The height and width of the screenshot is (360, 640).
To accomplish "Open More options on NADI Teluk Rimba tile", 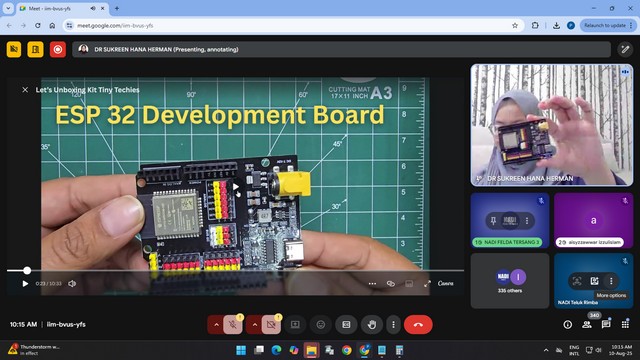I will (611, 281).
